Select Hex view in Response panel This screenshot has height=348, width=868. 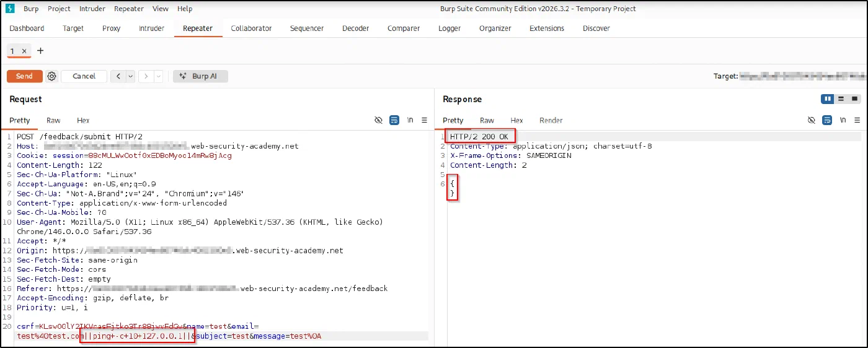[x=516, y=120]
